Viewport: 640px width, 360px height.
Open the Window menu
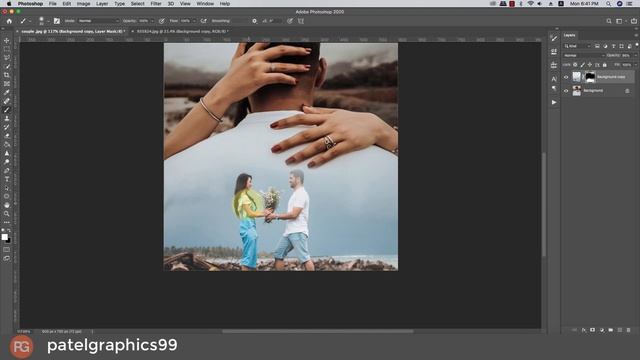click(x=205, y=4)
